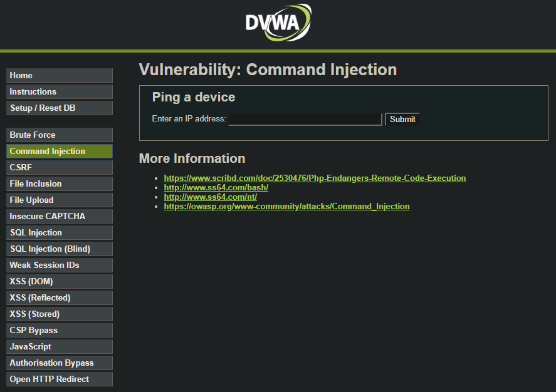Open the Insecure CAPTCHA module
The height and width of the screenshot is (392, 556).
pos(60,217)
